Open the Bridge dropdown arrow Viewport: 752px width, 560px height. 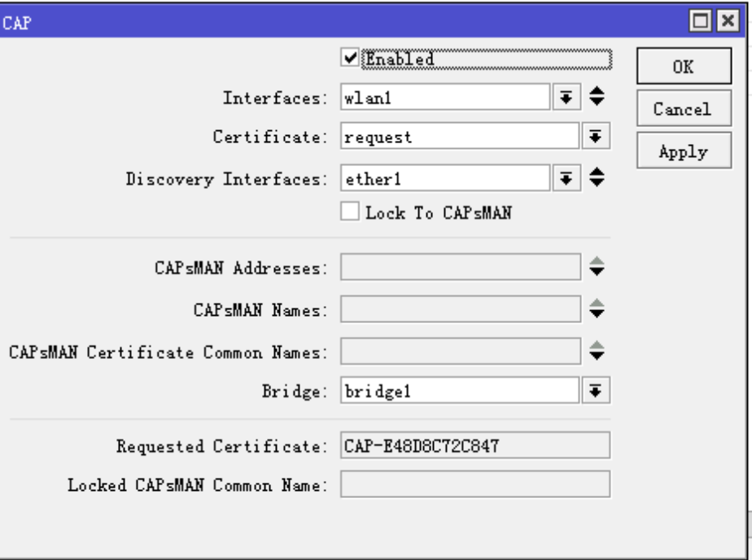[596, 391]
